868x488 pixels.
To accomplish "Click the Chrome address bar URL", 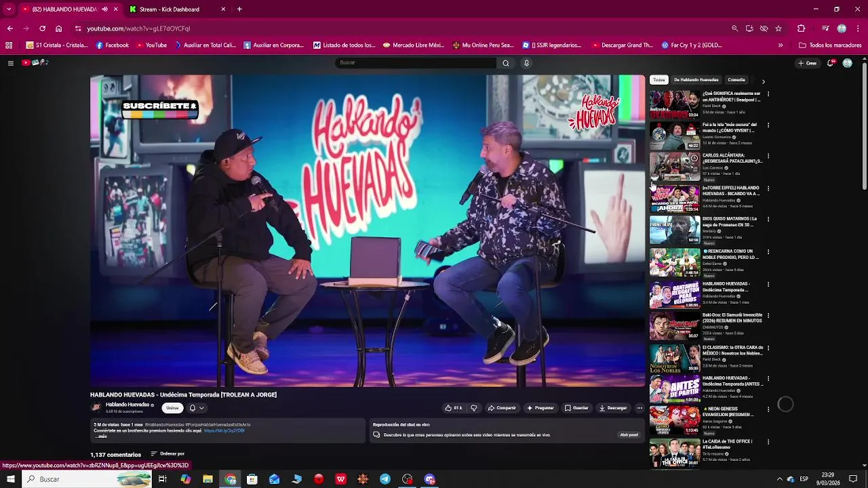I will pyautogui.click(x=138, y=28).
